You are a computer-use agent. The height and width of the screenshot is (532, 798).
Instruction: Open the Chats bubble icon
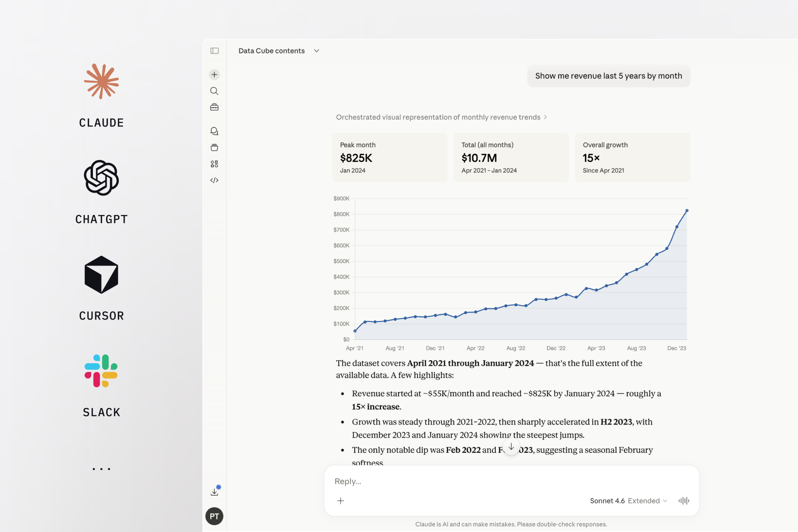pyautogui.click(x=214, y=131)
